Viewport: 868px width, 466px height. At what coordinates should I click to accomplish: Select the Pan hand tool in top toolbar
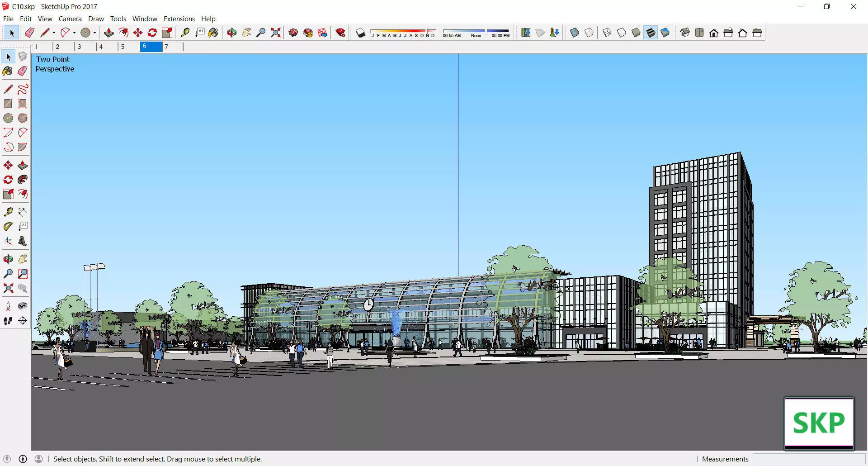point(246,33)
